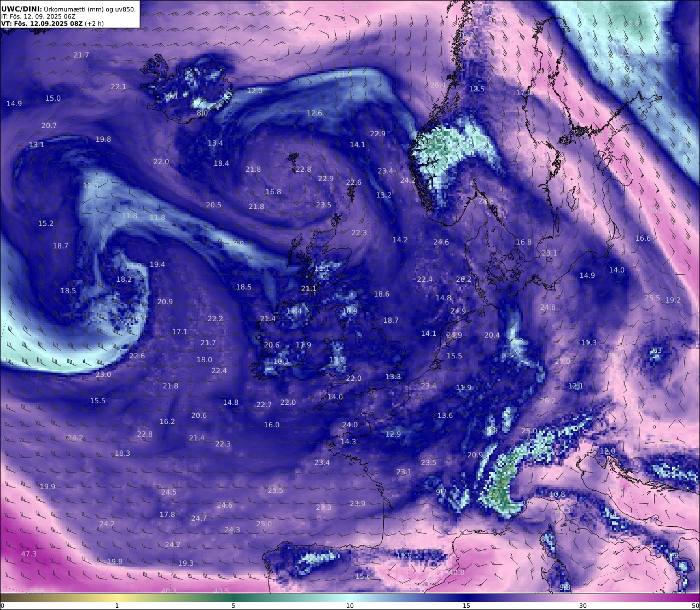Click the 24.8 map value
Image resolution: width=700 pixels, height=610 pixels.
click(x=548, y=307)
